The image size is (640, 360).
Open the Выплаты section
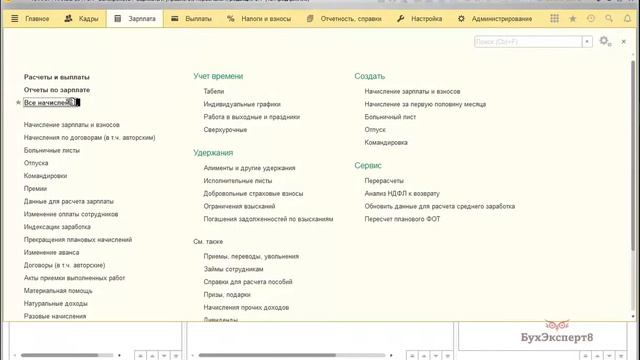191,19
